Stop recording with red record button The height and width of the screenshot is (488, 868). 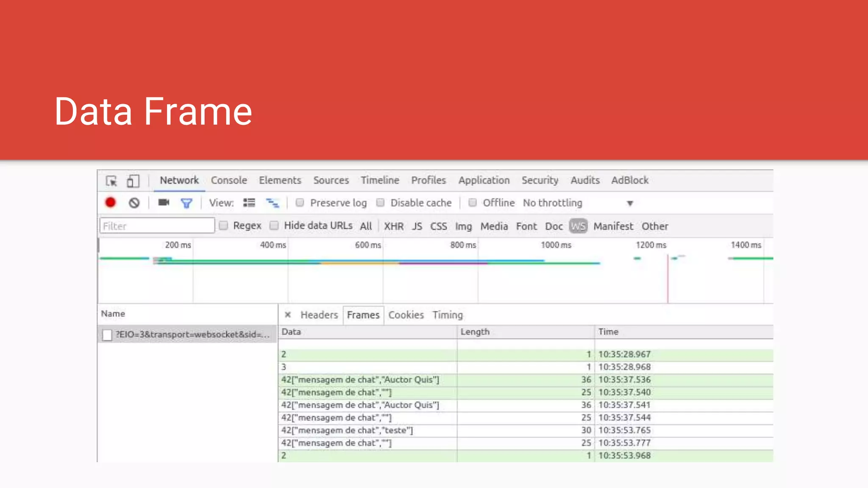point(111,203)
